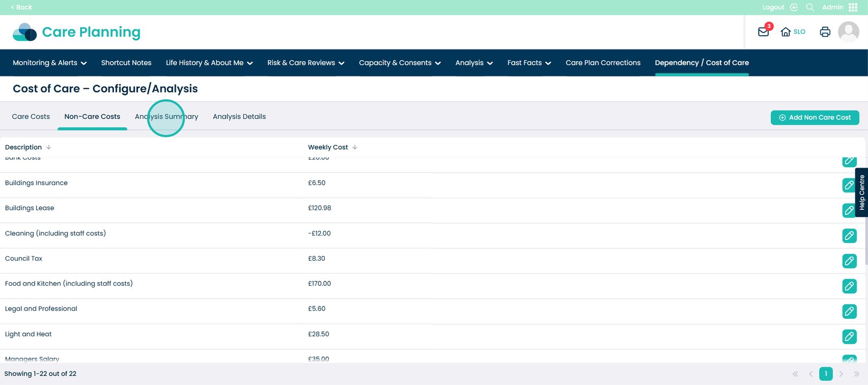This screenshot has height=385, width=868.
Task: Click the search magnifier icon
Action: coord(810,8)
